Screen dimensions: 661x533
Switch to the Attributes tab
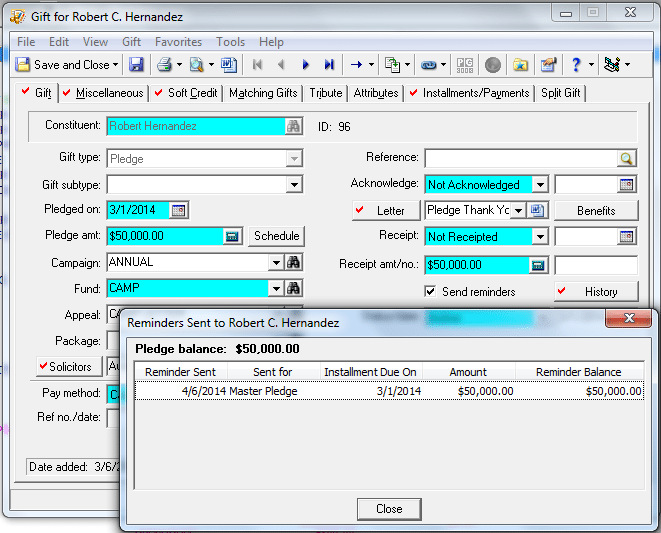(x=376, y=93)
